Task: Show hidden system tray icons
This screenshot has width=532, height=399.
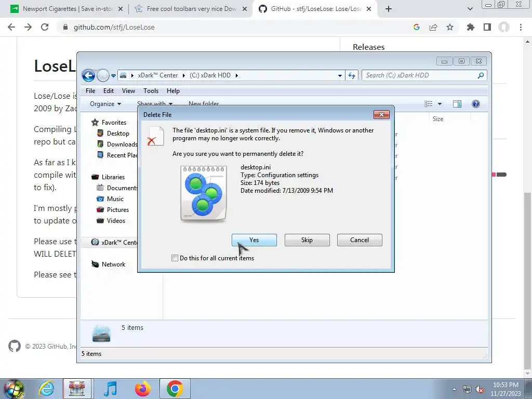Action: (x=454, y=390)
